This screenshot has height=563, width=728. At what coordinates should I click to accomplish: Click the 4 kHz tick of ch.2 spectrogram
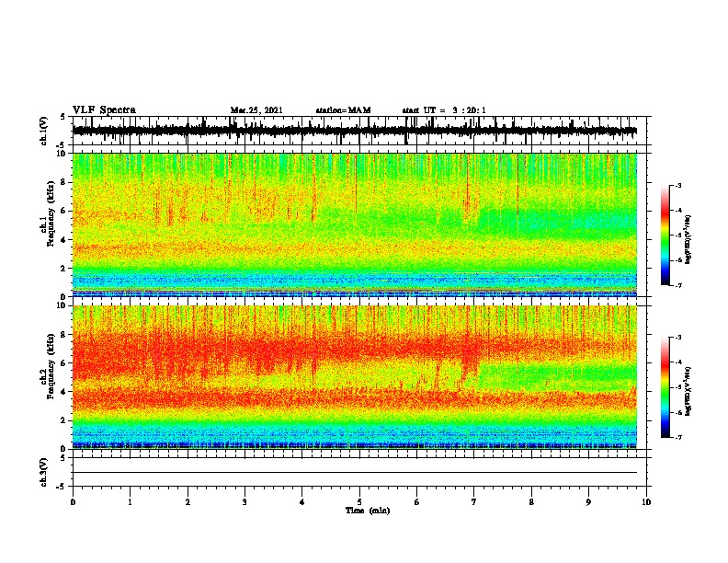click(65, 392)
